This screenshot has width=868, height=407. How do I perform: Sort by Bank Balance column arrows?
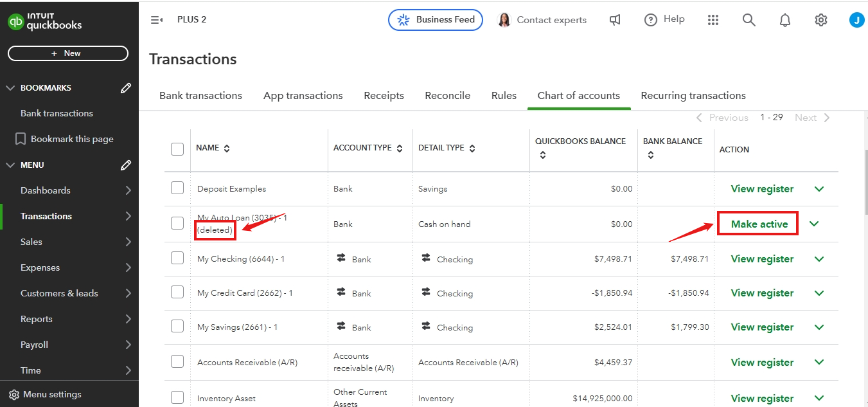click(x=651, y=155)
